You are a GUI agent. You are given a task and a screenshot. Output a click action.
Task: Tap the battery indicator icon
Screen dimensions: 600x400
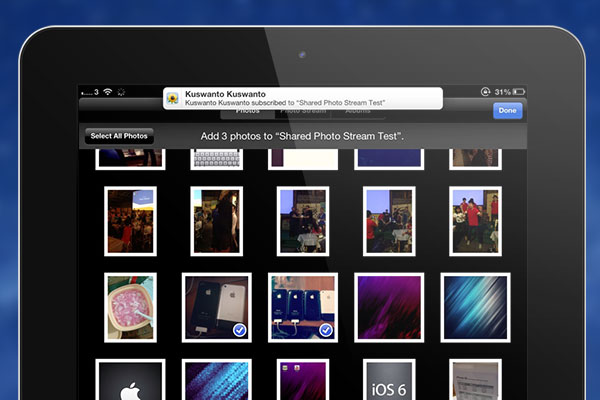pyautogui.click(x=519, y=92)
